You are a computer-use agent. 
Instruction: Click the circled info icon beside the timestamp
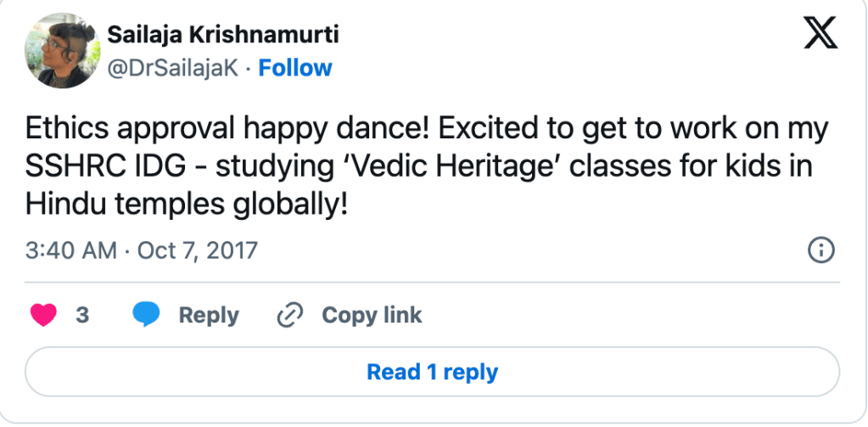[x=821, y=250]
